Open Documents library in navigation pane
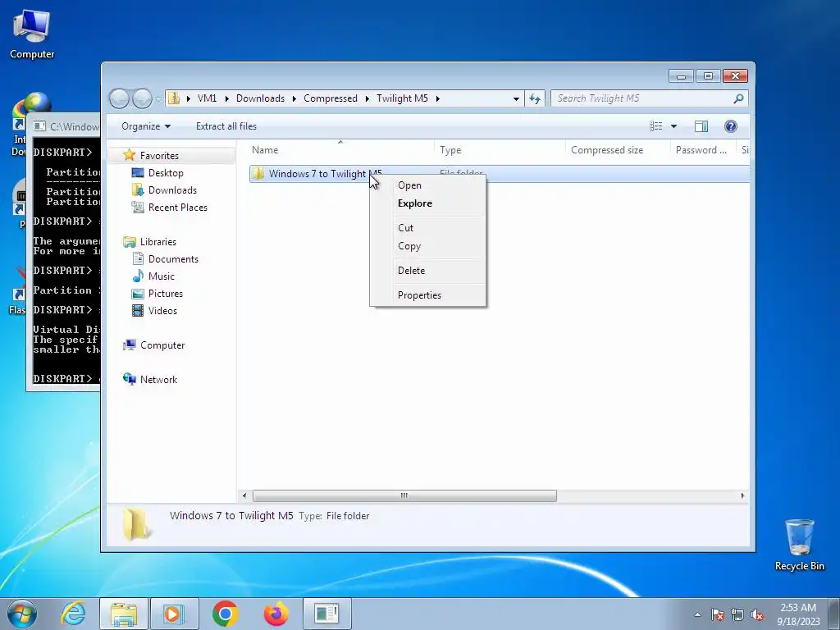840x630 pixels. pos(173,258)
